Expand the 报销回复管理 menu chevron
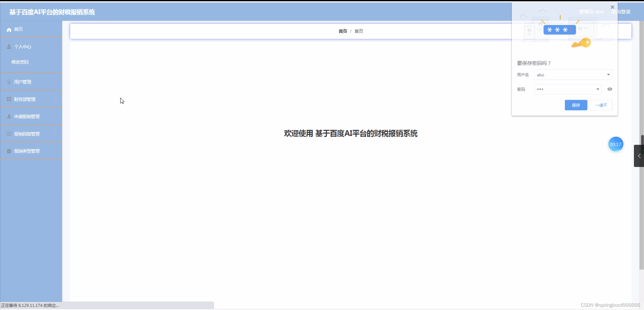This screenshot has height=310, width=644. tap(55, 133)
